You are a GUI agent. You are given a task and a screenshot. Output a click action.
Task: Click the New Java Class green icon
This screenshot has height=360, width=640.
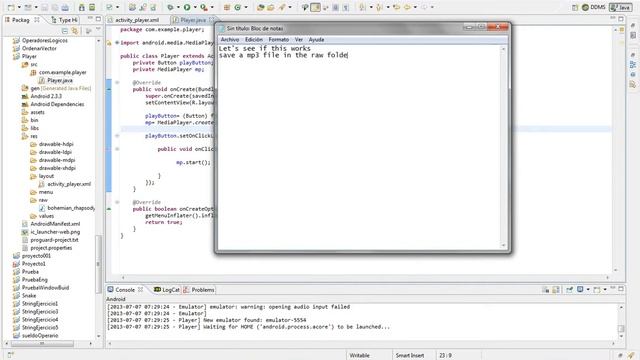click(x=238, y=7)
